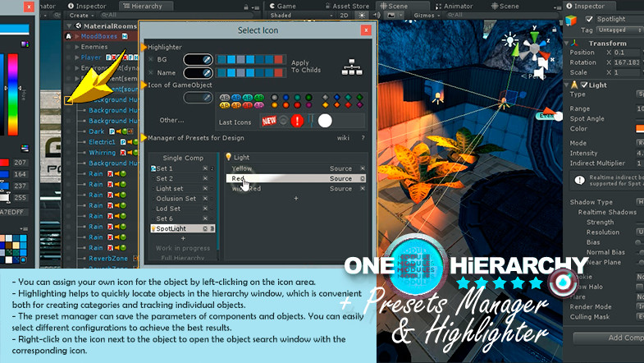The image size is (644, 363).
Task: Click the rainbow Hue slider bar
Action: pyautogui.click(x=13, y=94)
